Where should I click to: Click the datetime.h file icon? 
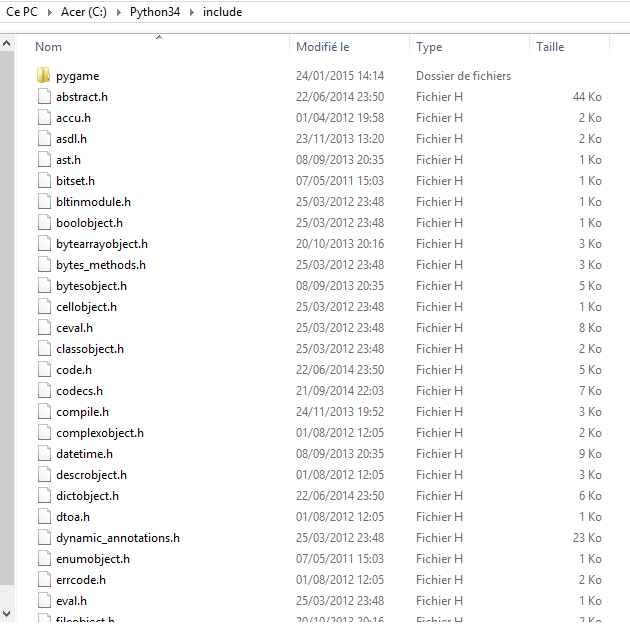(x=43, y=454)
